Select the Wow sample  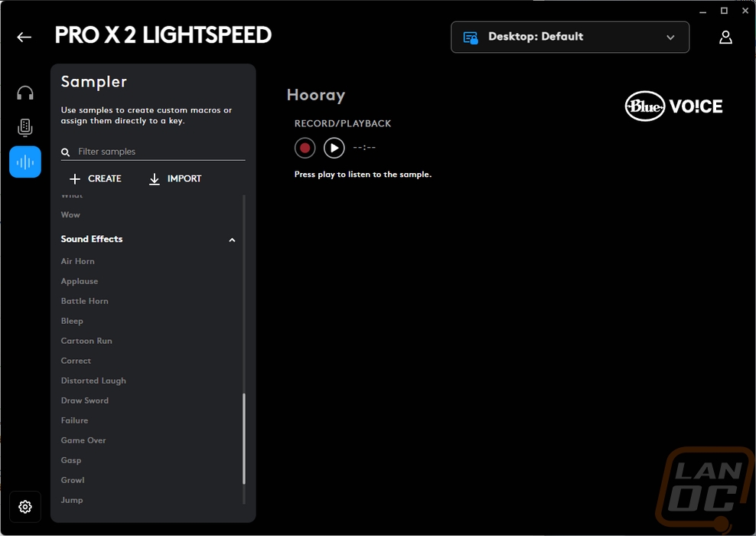[x=70, y=214]
